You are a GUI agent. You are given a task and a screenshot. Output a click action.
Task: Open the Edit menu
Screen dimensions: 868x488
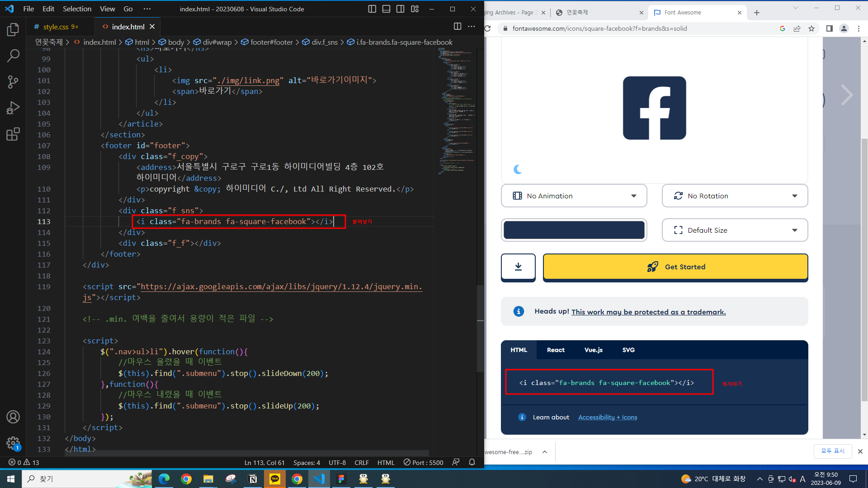(x=48, y=9)
